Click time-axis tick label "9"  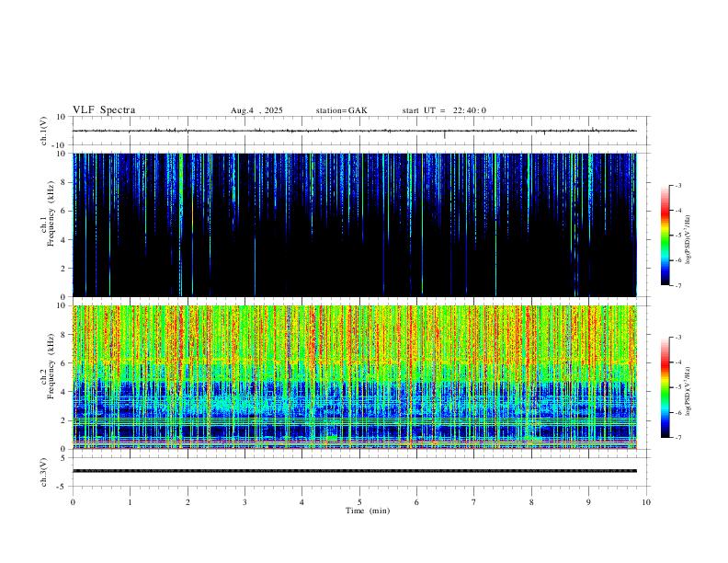click(x=588, y=502)
